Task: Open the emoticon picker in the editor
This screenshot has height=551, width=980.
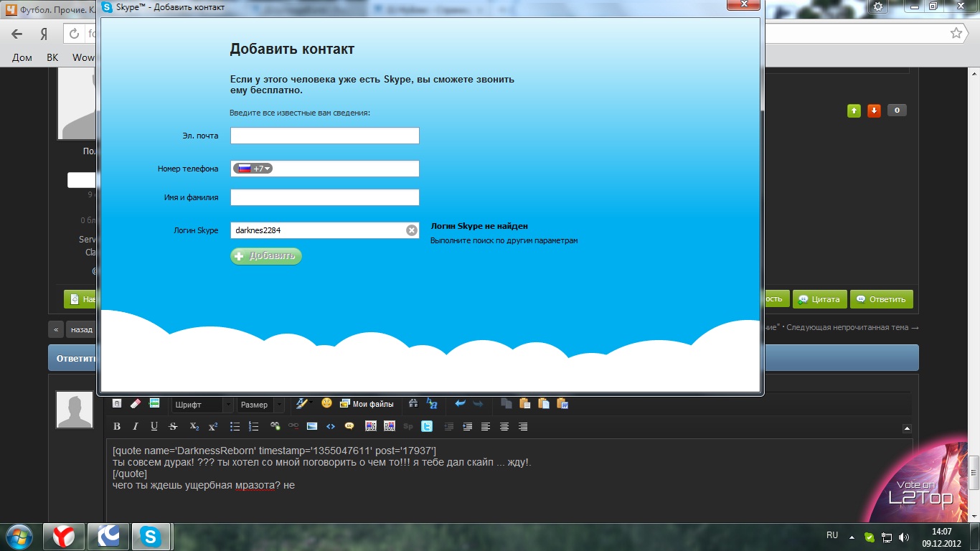Action: tap(326, 404)
